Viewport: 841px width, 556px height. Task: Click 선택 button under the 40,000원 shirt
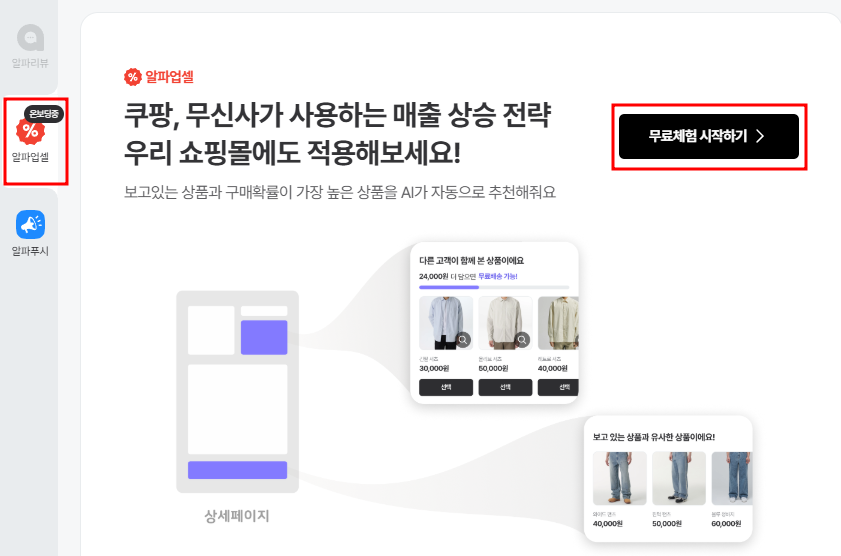pyautogui.click(x=558, y=387)
